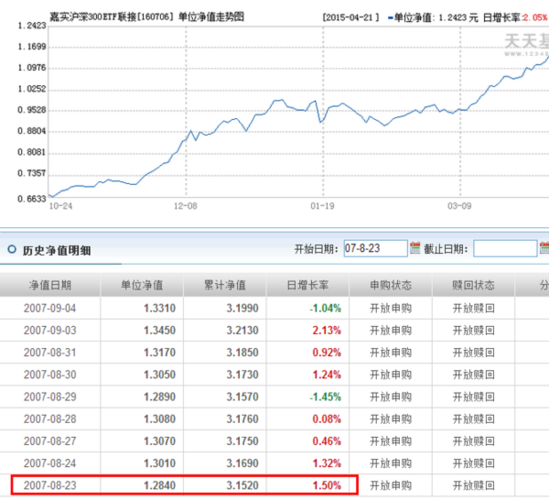
Task: Click unit net value 1.3310
Action: [x=160, y=308]
